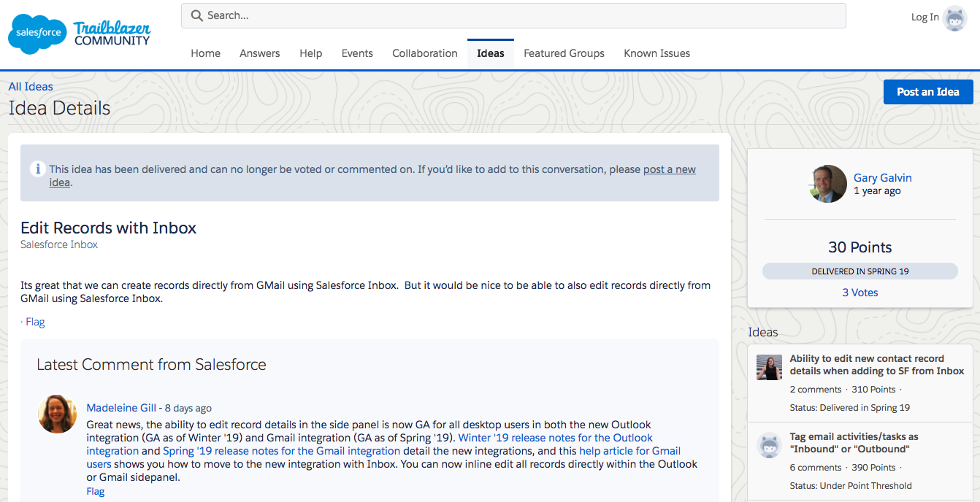
Task: Open 'Ability to edit new contact record' idea
Action: pos(877,365)
